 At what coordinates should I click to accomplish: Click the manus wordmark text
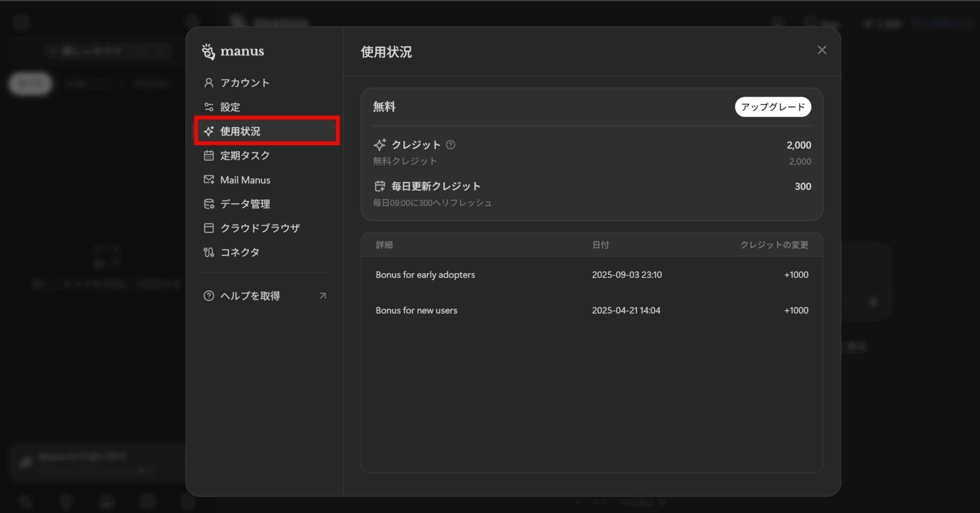[242, 51]
